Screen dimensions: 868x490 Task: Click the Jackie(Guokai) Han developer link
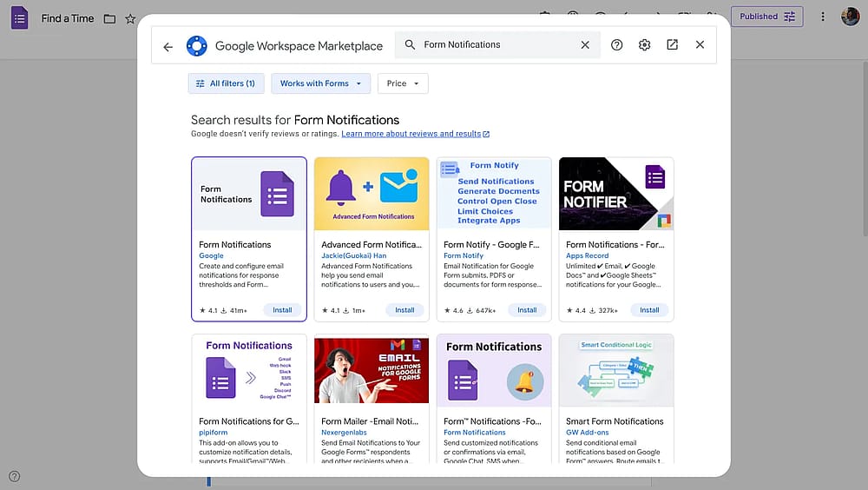coord(354,255)
